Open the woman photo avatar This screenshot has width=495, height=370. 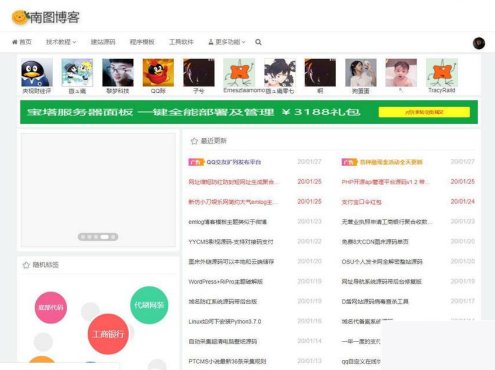361,72
